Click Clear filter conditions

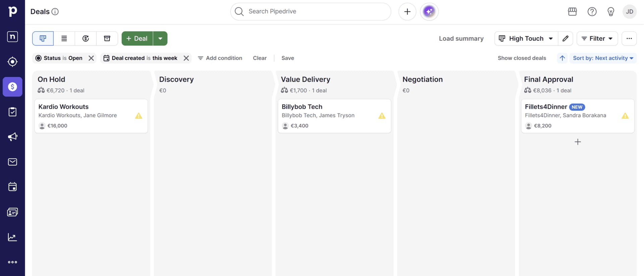click(x=260, y=58)
